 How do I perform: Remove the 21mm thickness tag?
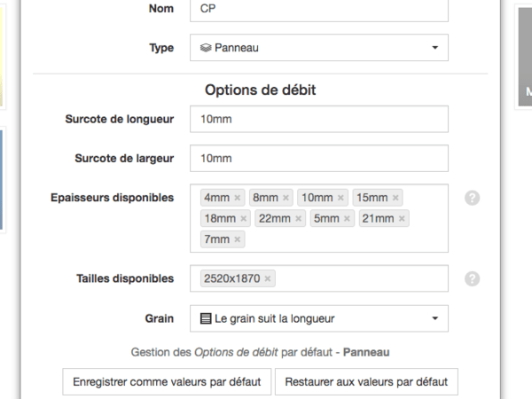(x=402, y=218)
